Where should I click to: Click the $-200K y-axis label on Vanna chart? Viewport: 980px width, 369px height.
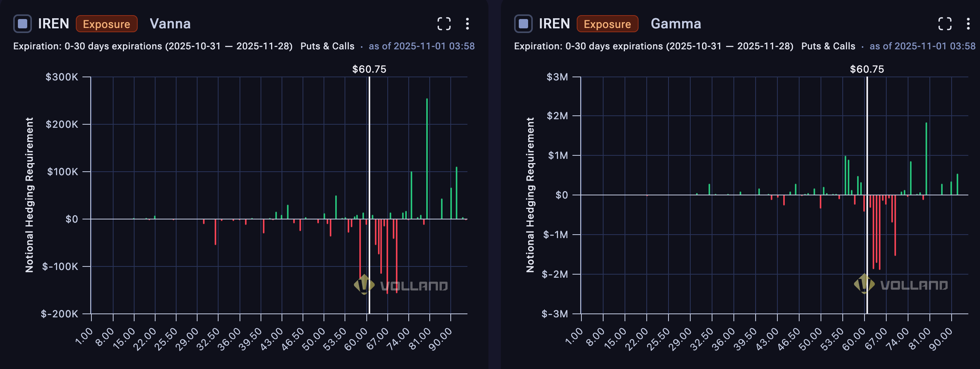[x=59, y=314]
